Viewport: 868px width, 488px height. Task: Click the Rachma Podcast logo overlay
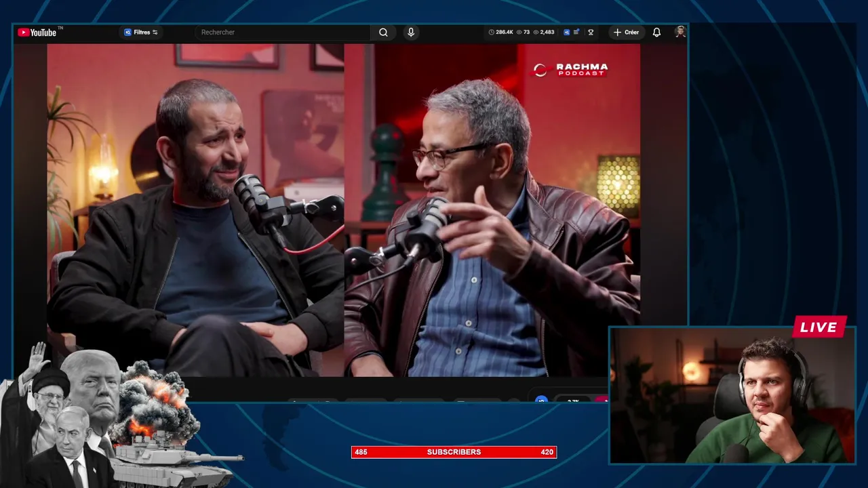(570, 69)
